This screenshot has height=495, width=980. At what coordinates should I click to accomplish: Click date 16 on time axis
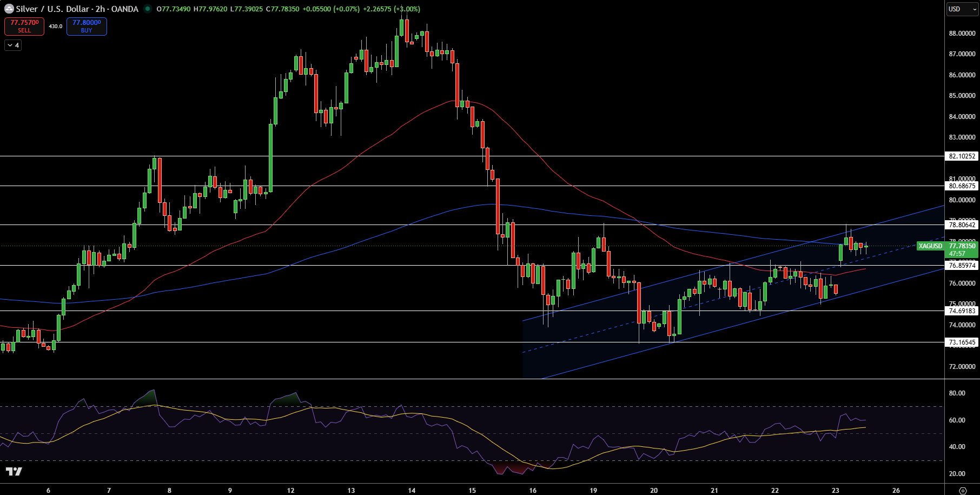tap(533, 491)
